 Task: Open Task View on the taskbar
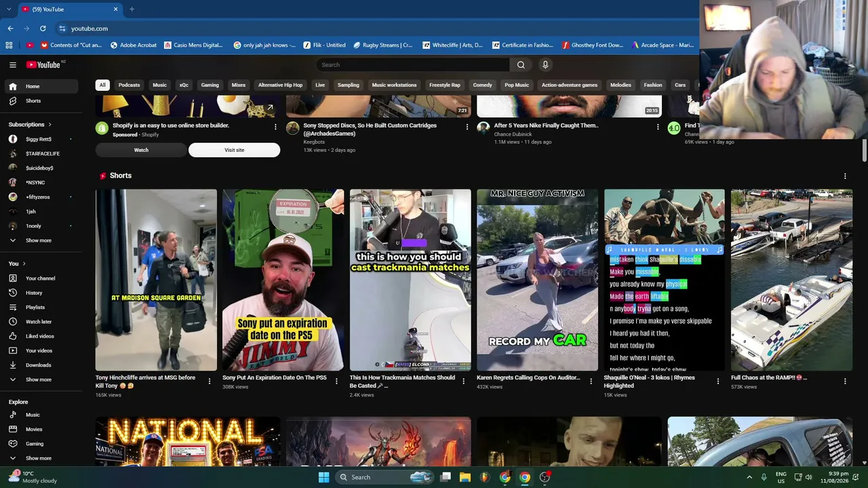pos(446,477)
